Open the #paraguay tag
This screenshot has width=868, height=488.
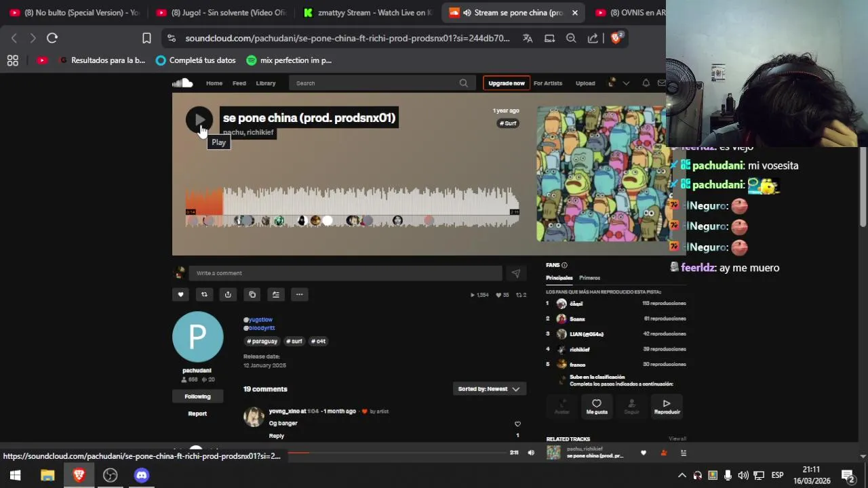click(x=262, y=341)
